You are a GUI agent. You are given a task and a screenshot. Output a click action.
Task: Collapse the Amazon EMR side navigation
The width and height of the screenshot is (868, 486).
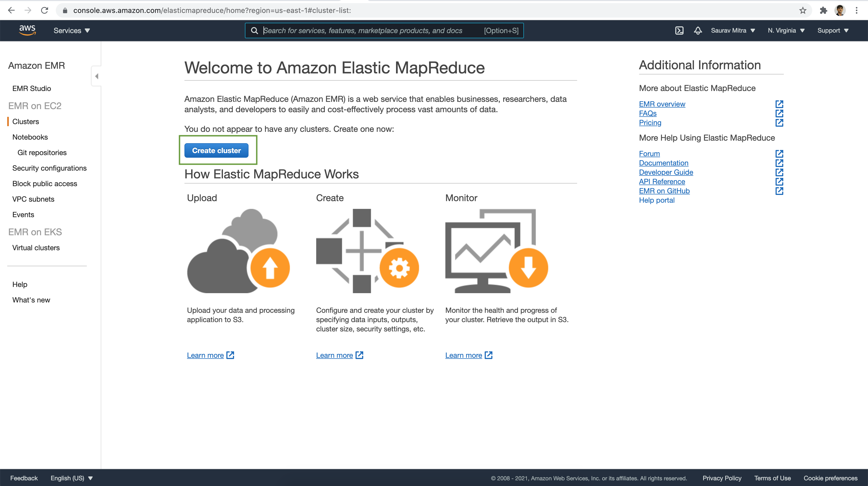pyautogui.click(x=96, y=76)
